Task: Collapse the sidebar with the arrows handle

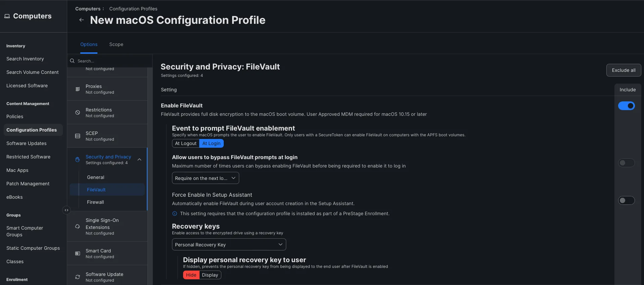Action: (67, 210)
